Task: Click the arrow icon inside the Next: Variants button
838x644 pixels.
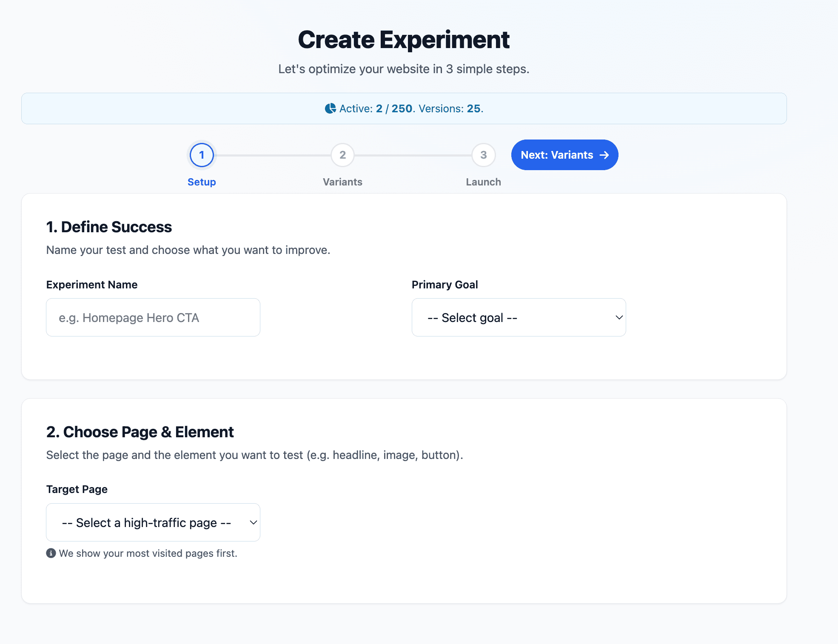Action: click(604, 155)
